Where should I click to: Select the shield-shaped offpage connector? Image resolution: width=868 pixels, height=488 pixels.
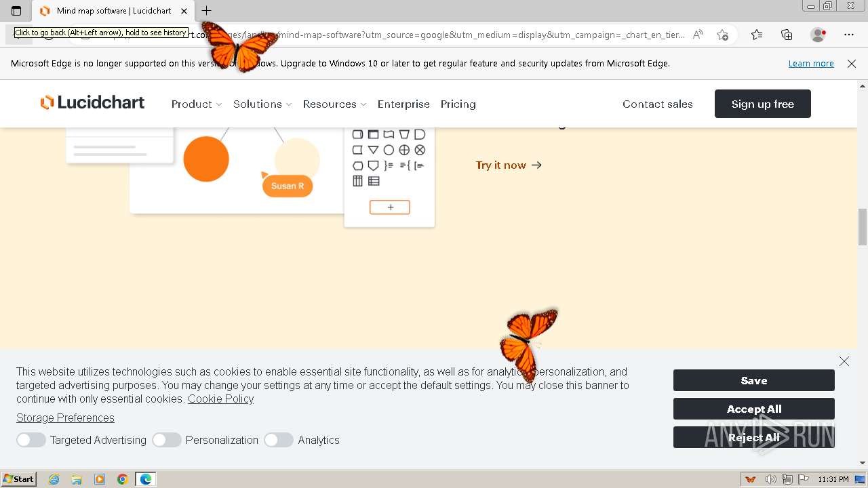coord(373,165)
